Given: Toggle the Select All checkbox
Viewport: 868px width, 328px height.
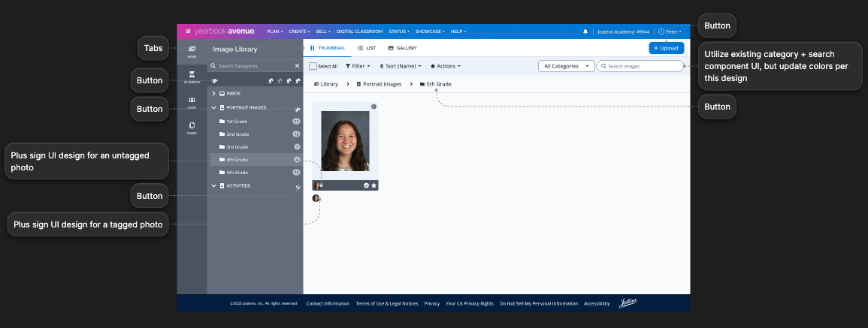Looking at the screenshot, I should pos(313,66).
